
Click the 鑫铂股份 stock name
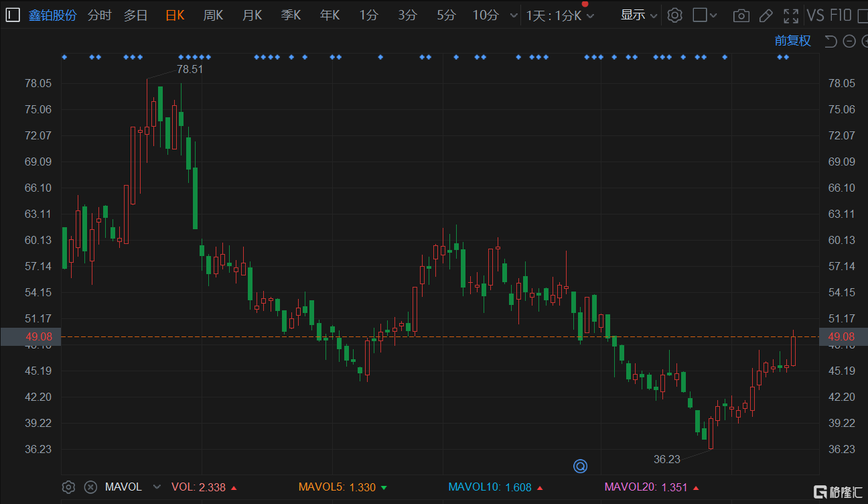point(52,15)
